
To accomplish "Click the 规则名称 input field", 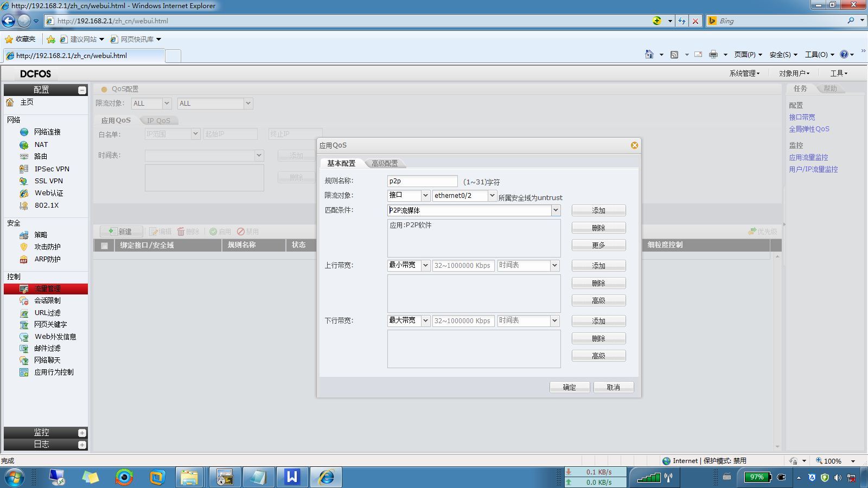I will click(423, 181).
